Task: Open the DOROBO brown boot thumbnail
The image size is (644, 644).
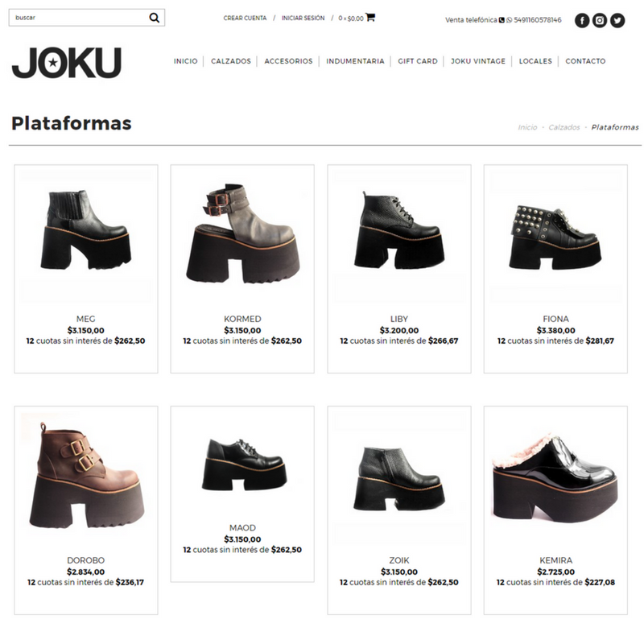Action: (x=86, y=475)
